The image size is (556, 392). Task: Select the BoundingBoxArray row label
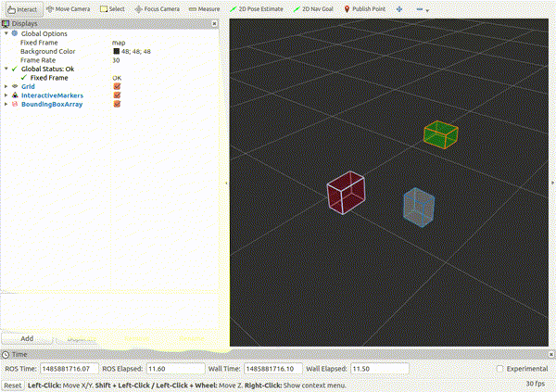point(52,105)
